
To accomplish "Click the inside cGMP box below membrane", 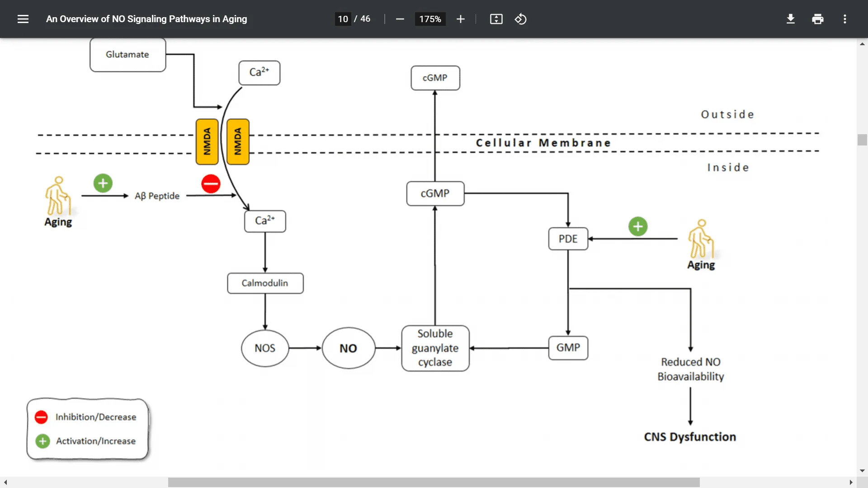I will point(435,193).
